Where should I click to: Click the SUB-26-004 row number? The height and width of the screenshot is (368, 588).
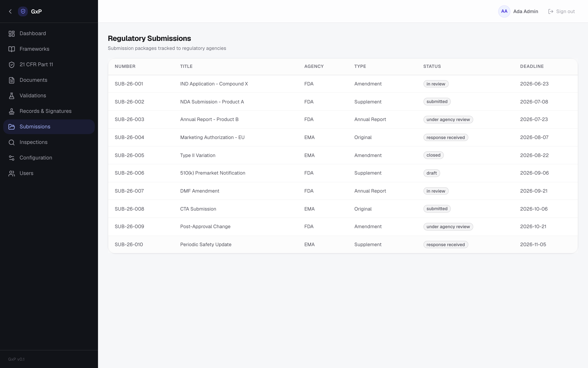129,138
